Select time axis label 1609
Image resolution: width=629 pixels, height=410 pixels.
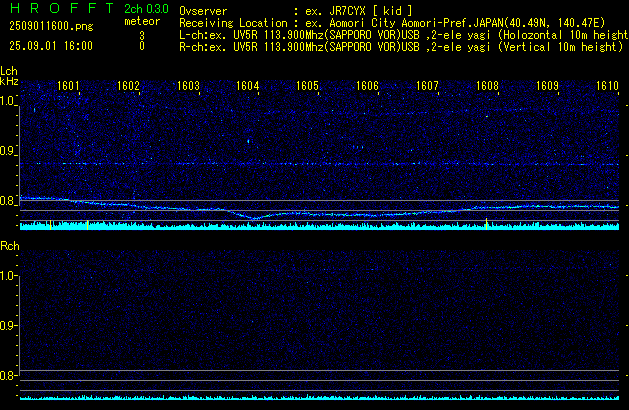tap(547, 86)
